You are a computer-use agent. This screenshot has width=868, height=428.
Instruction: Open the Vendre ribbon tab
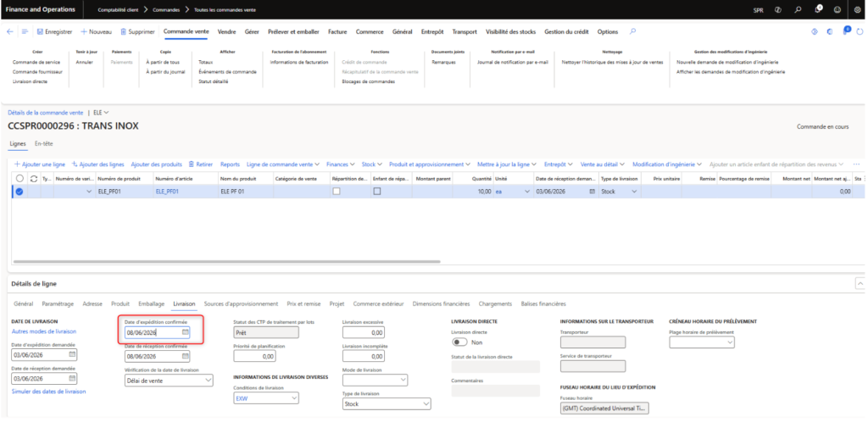(227, 31)
